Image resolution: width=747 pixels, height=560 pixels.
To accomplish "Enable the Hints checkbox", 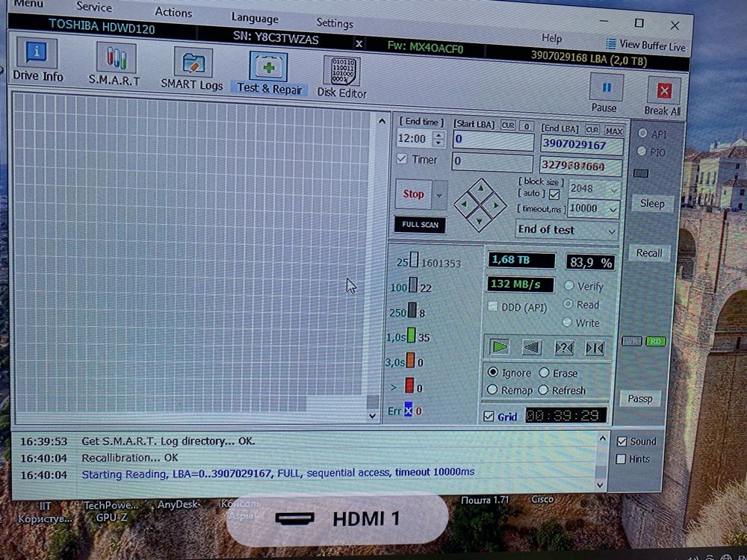I will pyautogui.click(x=621, y=459).
